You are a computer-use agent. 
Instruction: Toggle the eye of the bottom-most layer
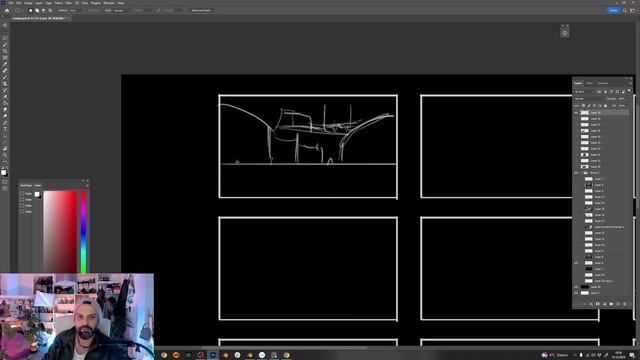(576, 293)
